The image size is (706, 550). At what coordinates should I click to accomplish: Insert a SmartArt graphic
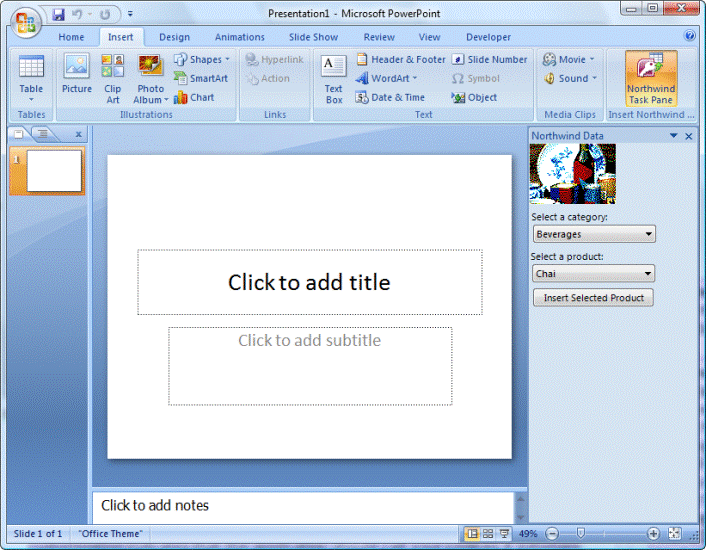click(201, 78)
